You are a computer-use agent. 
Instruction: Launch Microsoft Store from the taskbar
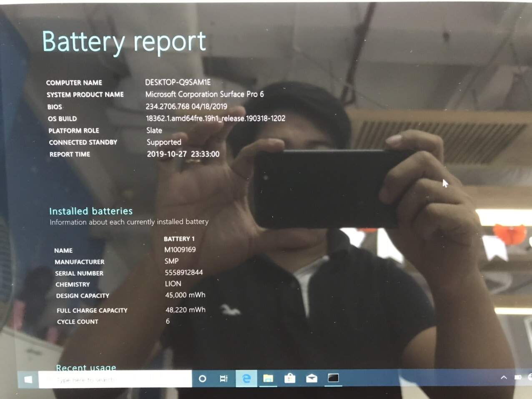tap(290, 379)
